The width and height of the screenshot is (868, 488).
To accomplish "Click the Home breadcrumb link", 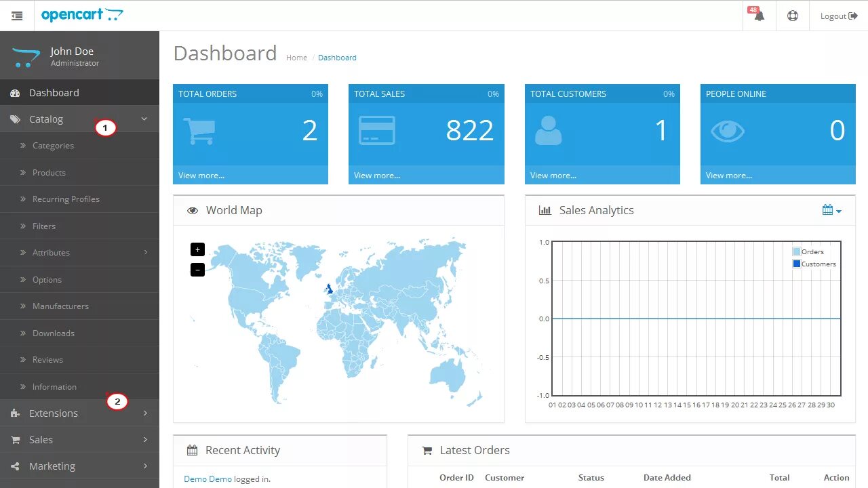I will (296, 58).
